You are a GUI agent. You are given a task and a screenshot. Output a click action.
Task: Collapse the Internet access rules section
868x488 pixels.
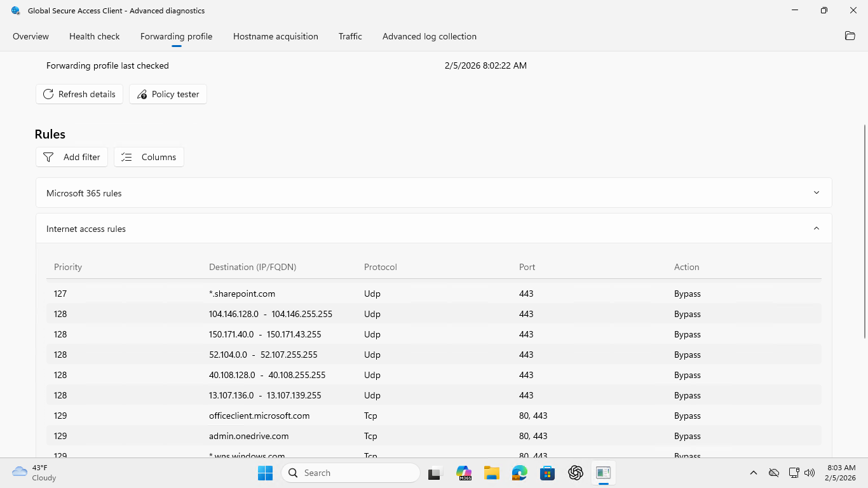(434, 228)
